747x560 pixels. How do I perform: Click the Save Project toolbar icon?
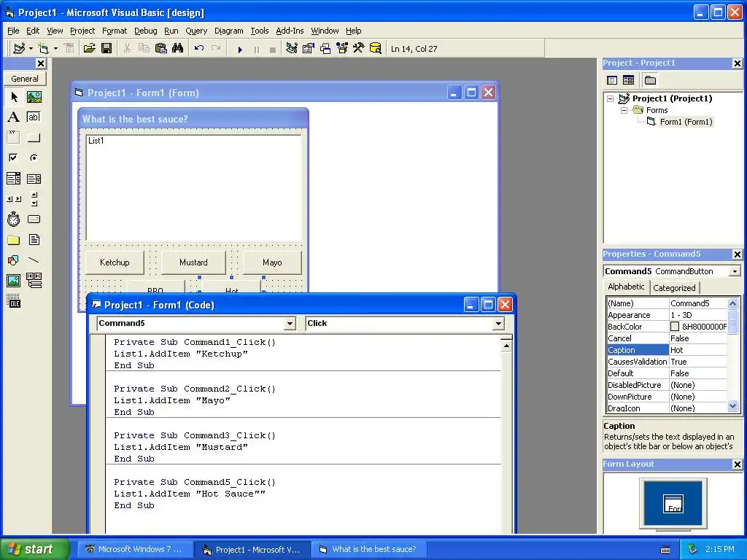(107, 49)
